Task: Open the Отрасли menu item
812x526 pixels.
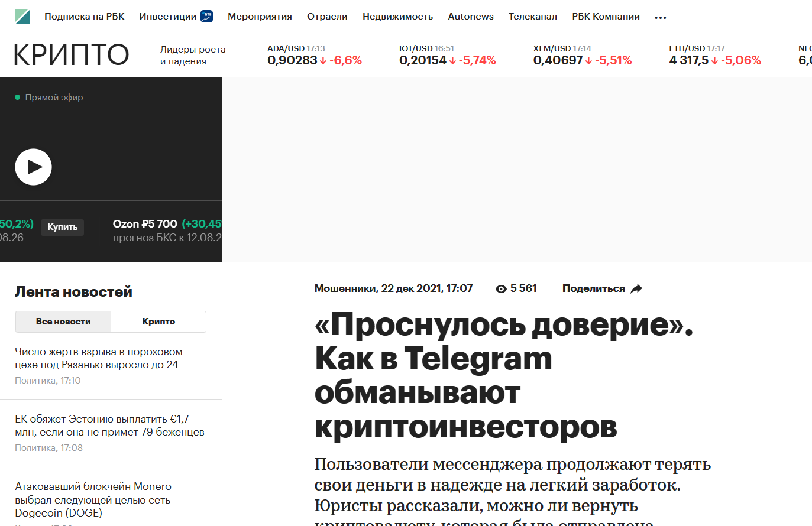Action: (x=326, y=17)
